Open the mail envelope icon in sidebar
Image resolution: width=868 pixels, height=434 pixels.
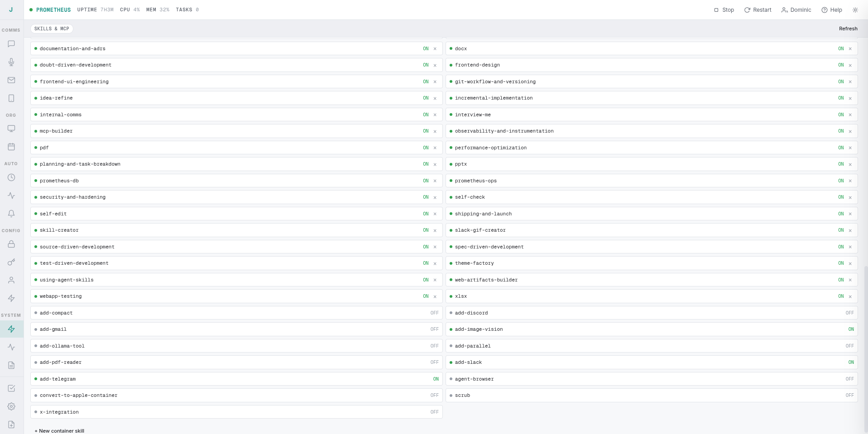[x=11, y=80]
